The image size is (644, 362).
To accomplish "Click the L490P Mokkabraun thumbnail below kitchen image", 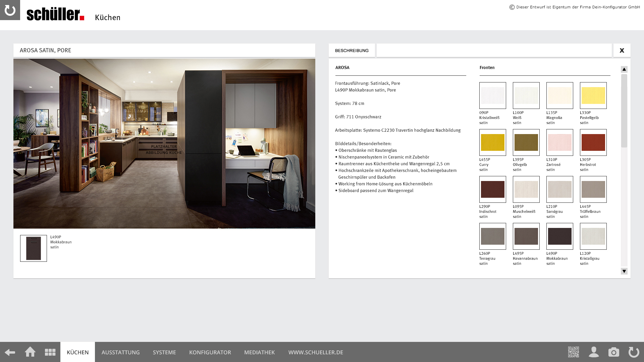I will click(34, 248).
